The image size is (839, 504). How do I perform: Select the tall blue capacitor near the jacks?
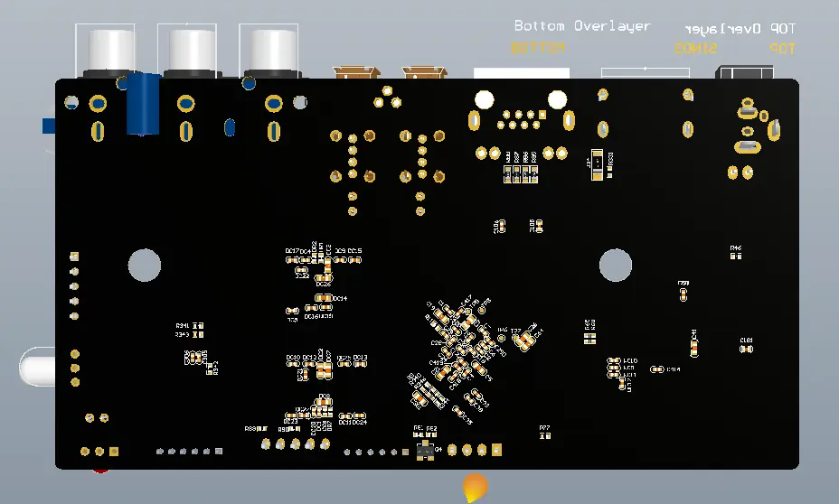(143, 104)
